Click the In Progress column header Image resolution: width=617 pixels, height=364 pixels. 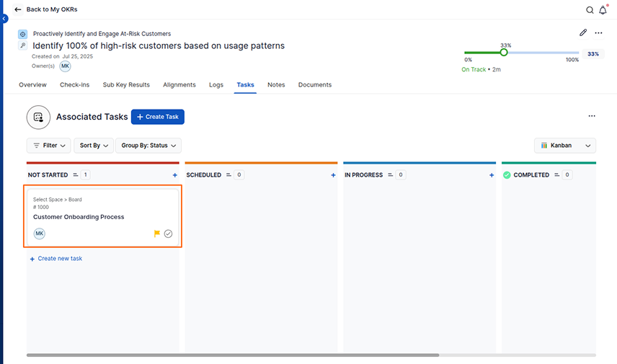tap(363, 174)
